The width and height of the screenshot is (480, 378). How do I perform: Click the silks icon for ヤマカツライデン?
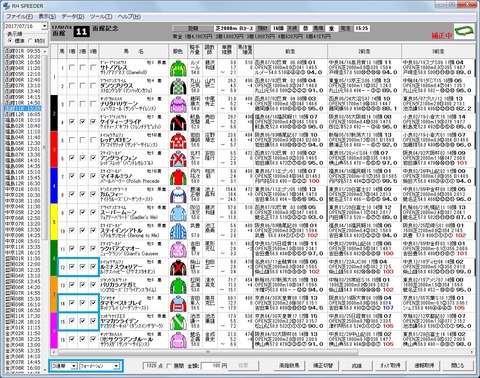point(178,321)
